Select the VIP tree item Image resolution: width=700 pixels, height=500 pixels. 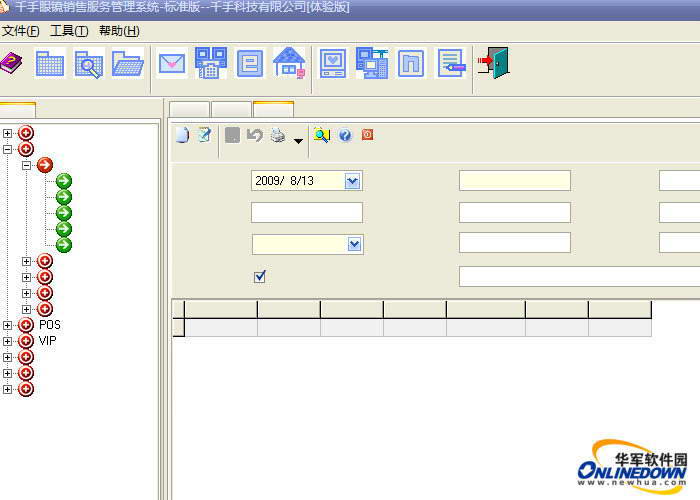(x=47, y=341)
